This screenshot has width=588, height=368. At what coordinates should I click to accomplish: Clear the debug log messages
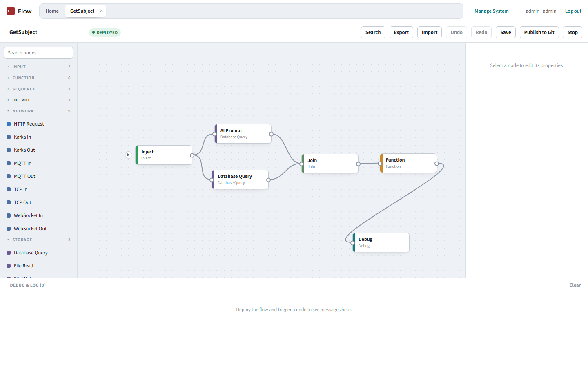tap(575, 285)
